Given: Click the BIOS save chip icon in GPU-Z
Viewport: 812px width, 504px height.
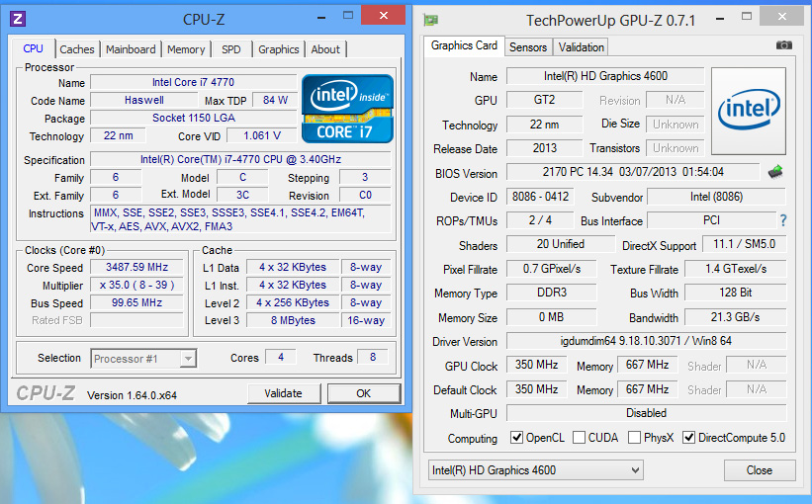Looking at the screenshot, I should click(775, 171).
